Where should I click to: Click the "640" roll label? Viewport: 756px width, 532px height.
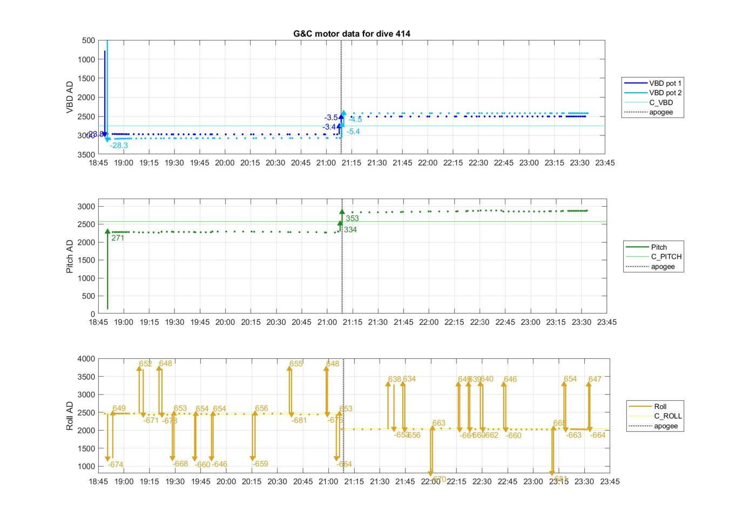(x=487, y=379)
